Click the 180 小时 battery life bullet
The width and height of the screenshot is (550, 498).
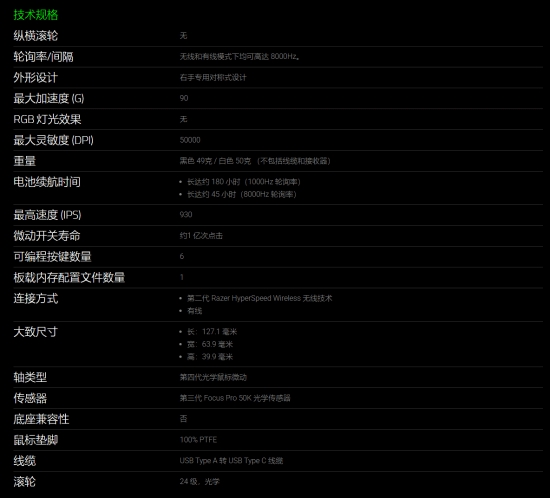[x=244, y=182]
